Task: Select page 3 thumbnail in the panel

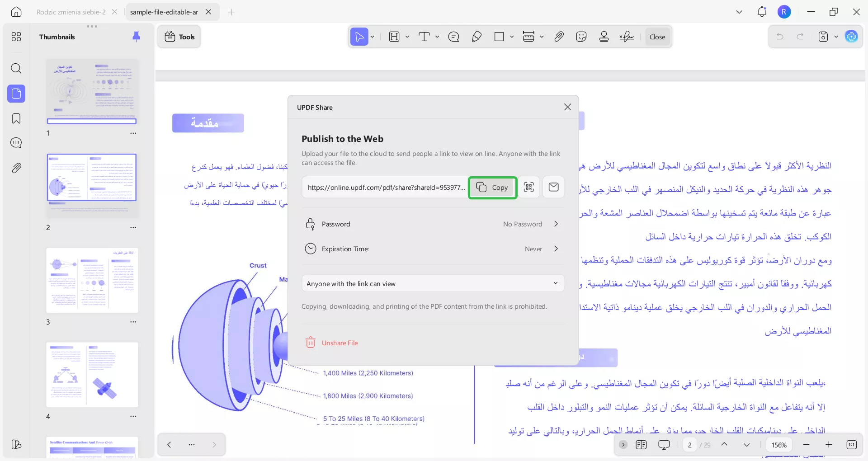Action: (x=92, y=280)
